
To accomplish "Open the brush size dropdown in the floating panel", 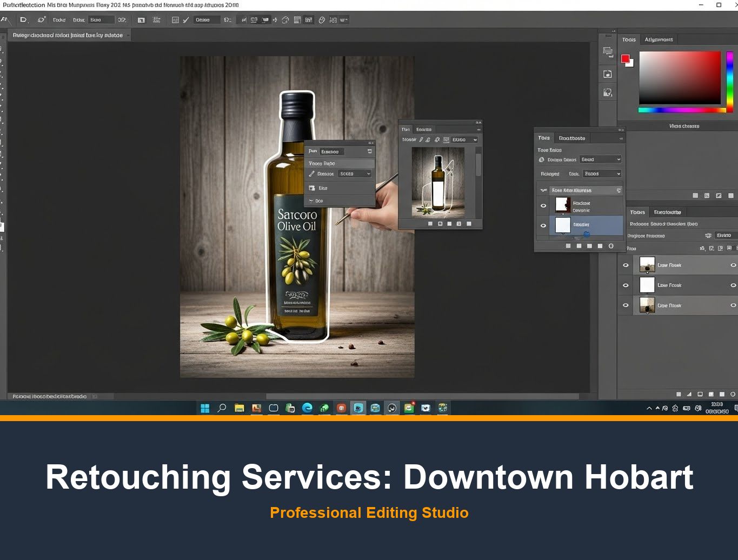I will (x=354, y=174).
